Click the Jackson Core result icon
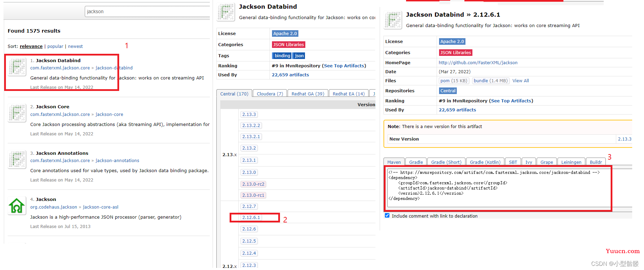 tap(17, 113)
